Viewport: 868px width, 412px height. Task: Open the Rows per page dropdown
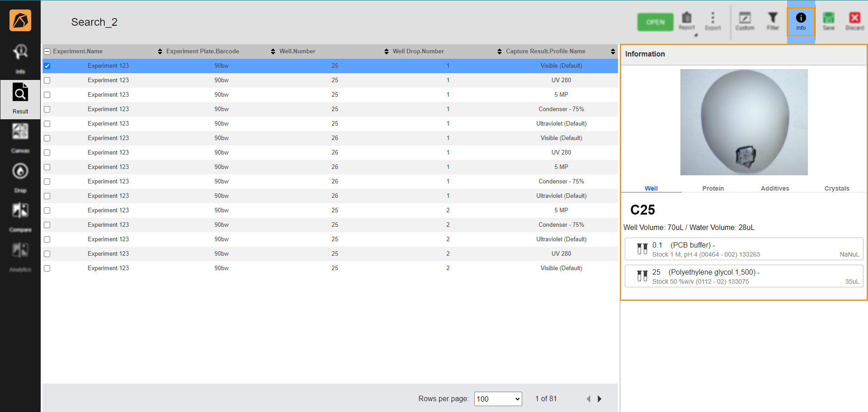click(x=498, y=399)
